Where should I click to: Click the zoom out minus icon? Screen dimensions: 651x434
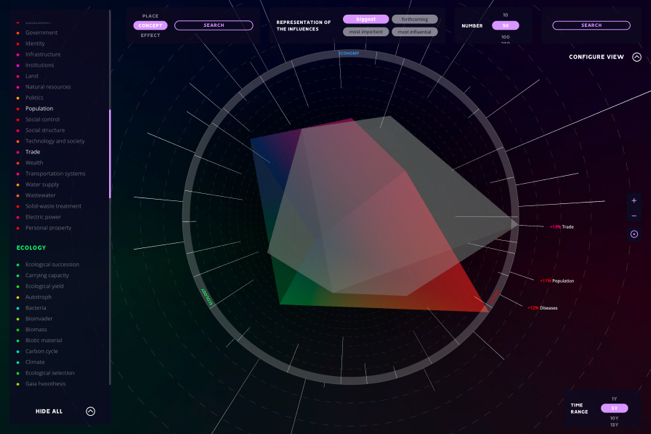click(634, 216)
